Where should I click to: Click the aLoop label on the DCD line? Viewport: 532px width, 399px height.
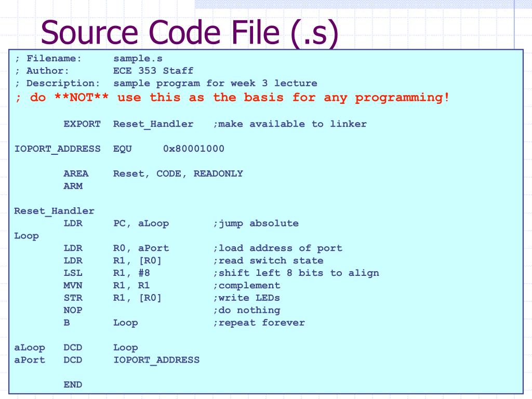30,348
